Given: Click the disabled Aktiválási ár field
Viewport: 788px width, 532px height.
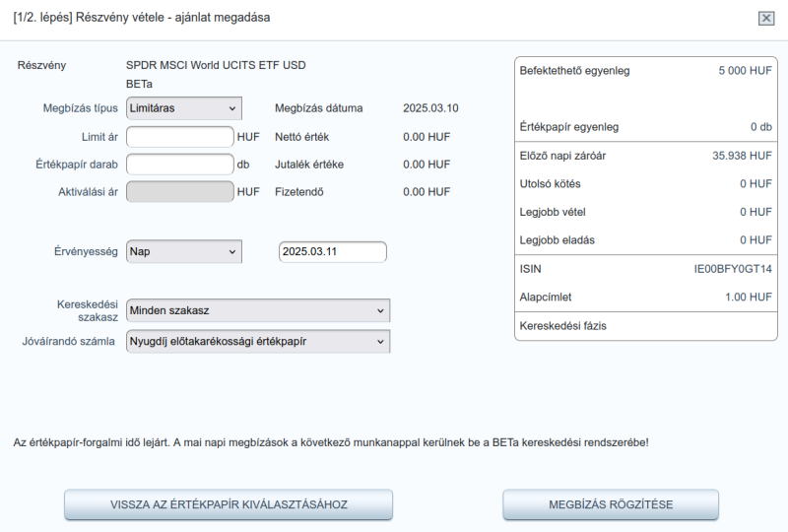Looking at the screenshot, I should (180, 191).
